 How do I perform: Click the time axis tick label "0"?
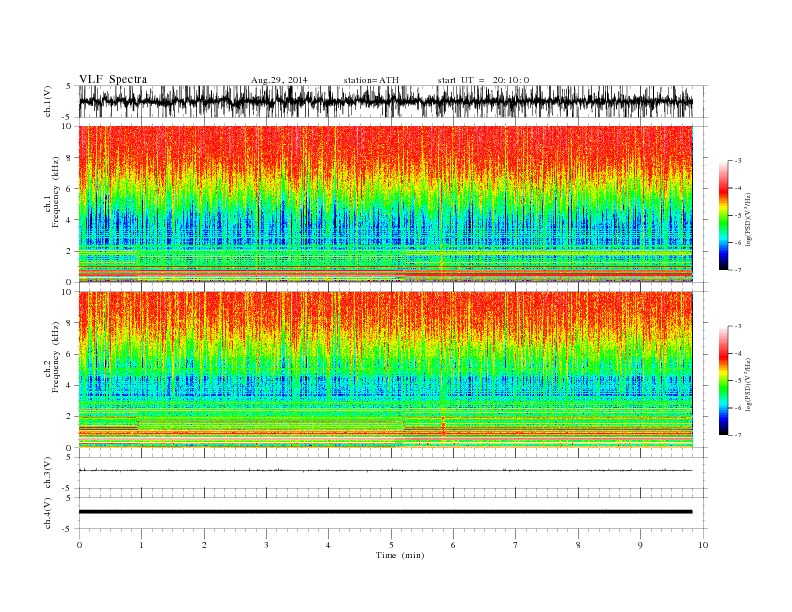coord(79,545)
